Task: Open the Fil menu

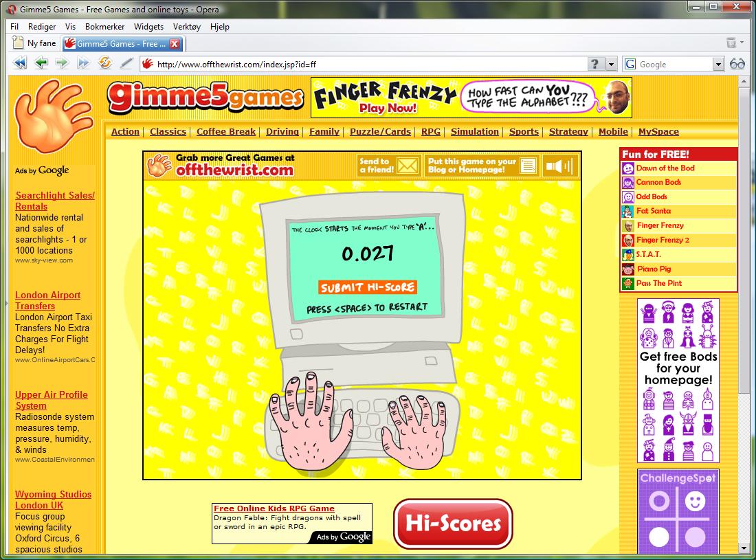Action: [x=14, y=27]
